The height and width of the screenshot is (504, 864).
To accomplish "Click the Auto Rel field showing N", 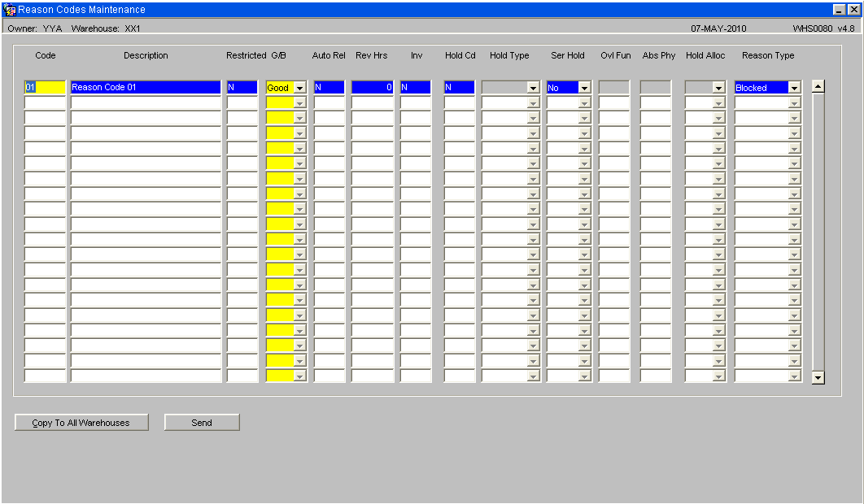I will pyautogui.click(x=329, y=87).
